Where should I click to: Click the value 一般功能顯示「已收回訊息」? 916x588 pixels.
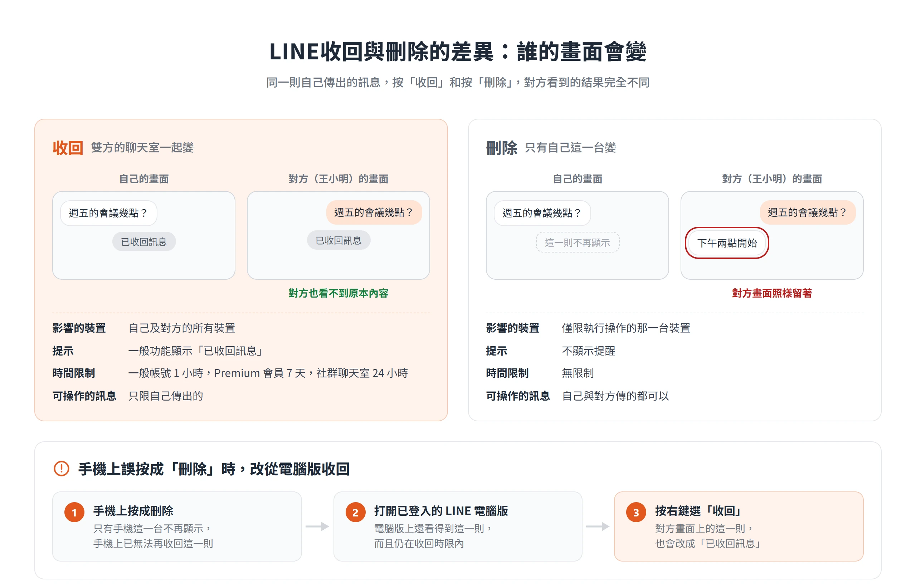196,351
